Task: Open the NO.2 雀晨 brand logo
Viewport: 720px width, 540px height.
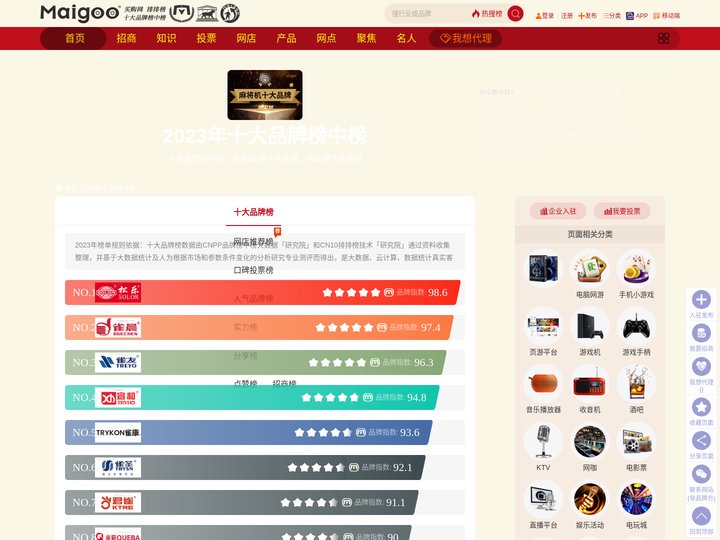Action: [x=118, y=327]
